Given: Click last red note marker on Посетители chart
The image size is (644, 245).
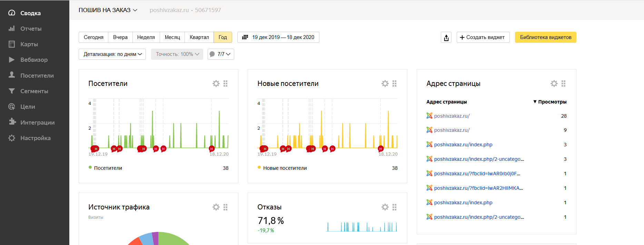Looking at the screenshot, I should (212, 149).
